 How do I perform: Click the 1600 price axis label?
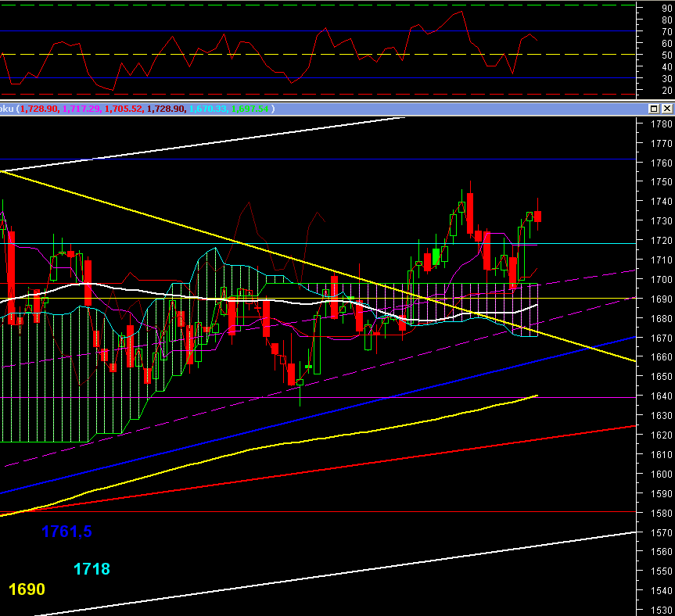(661, 474)
